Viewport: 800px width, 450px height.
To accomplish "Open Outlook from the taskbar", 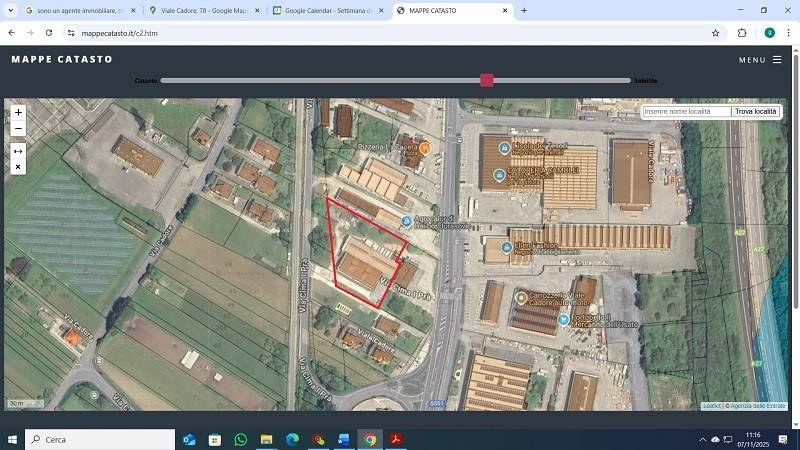I will point(189,439).
